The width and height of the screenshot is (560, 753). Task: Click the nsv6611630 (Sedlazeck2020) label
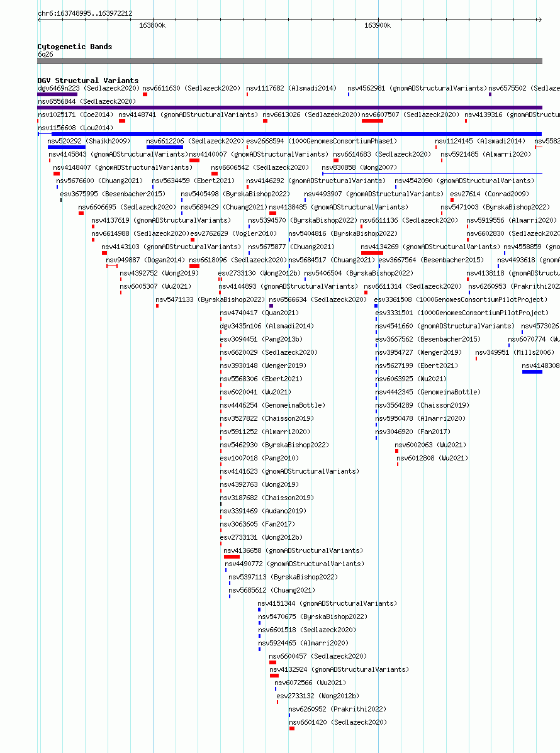[x=191, y=88]
